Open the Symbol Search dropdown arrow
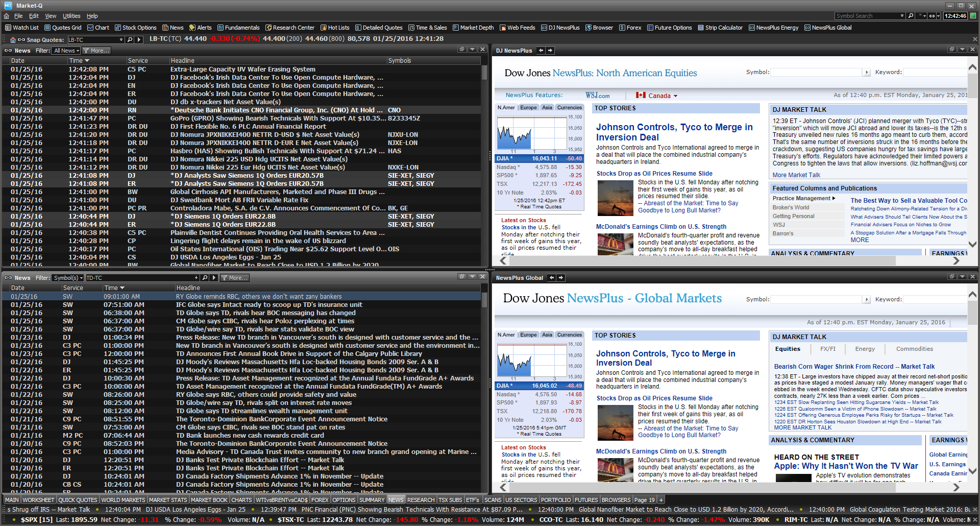 coord(902,16)
